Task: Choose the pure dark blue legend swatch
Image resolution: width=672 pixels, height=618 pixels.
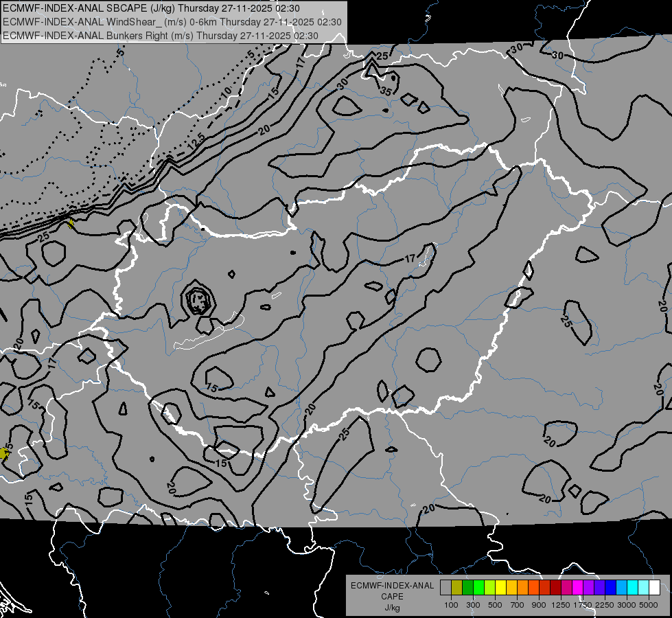Action: point(610,588)
